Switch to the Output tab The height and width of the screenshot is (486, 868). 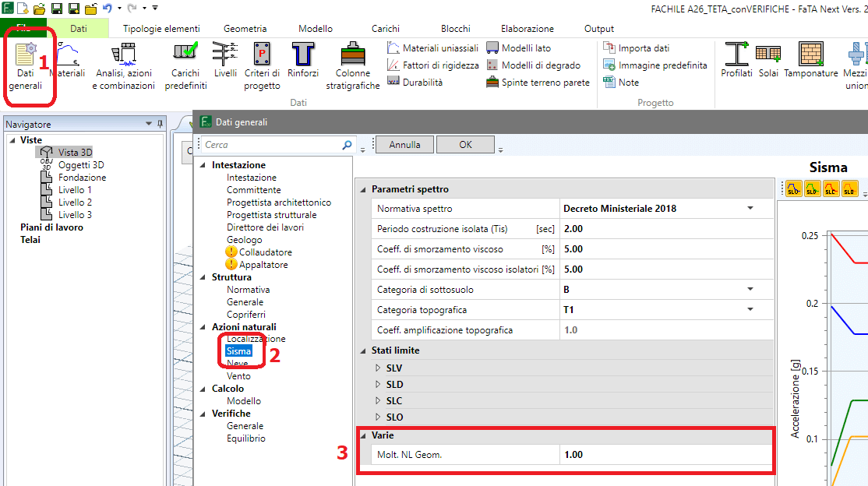[599, 29]
